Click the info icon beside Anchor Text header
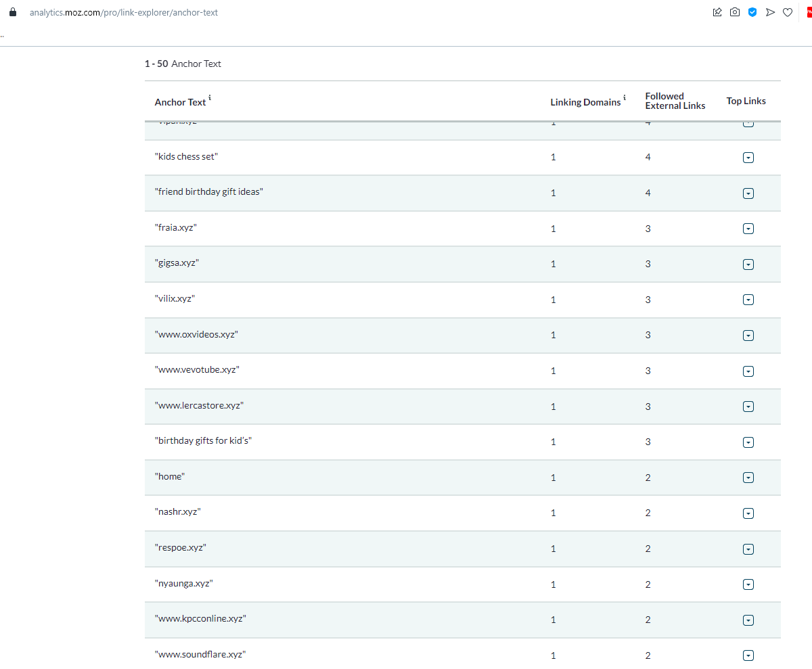The width and height of the screenshot is (812, 669). tap(210, 99)
